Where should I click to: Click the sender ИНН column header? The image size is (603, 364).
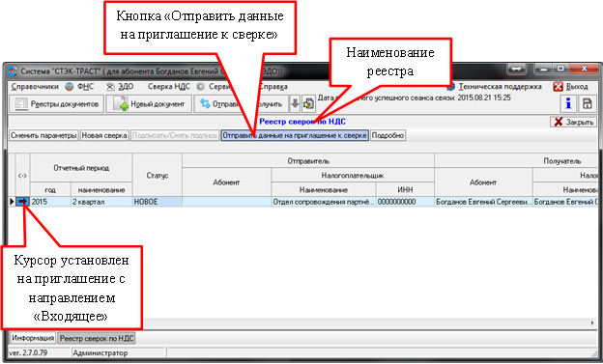click(405, 189)
